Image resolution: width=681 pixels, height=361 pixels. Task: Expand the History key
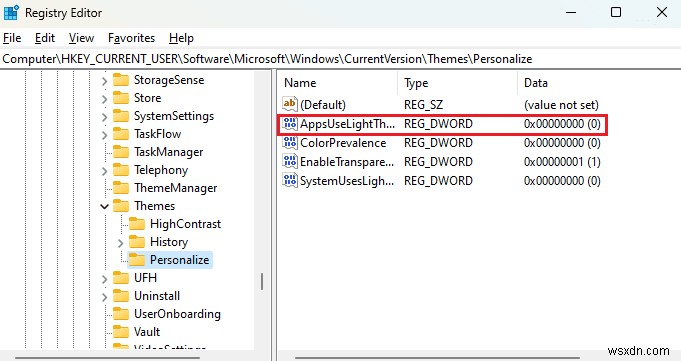[x=120, y=243]
